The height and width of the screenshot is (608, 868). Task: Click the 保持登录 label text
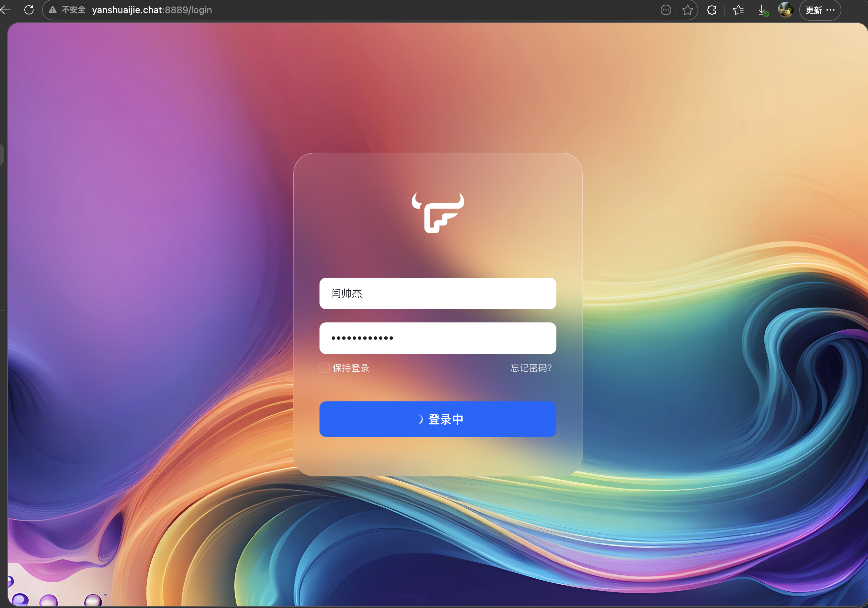[351, 368]
